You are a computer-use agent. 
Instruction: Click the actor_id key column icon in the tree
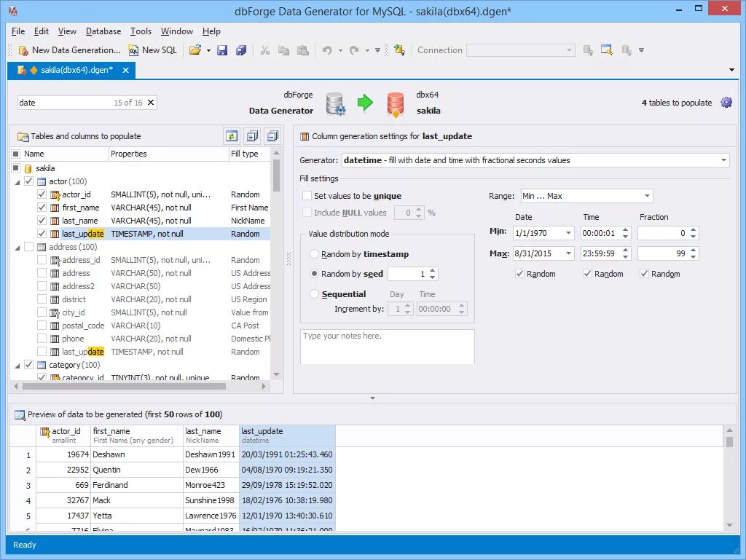[x=55, y=194]
